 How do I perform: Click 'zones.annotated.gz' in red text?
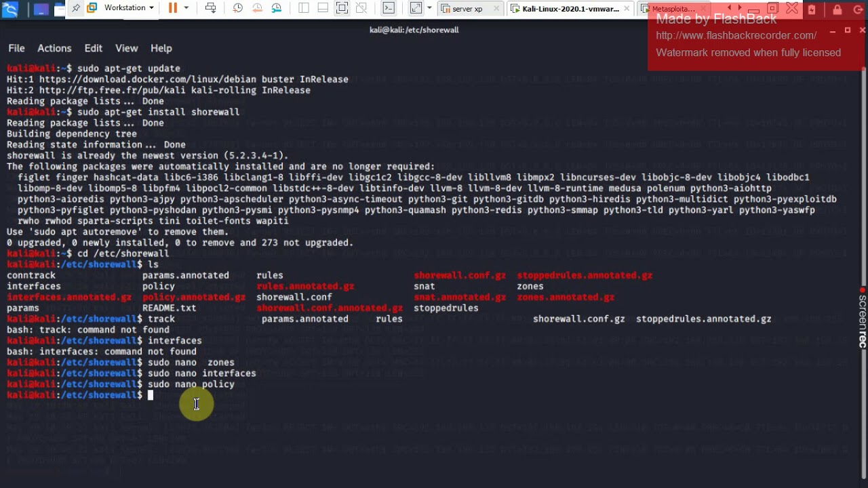(x=566, y=297)
